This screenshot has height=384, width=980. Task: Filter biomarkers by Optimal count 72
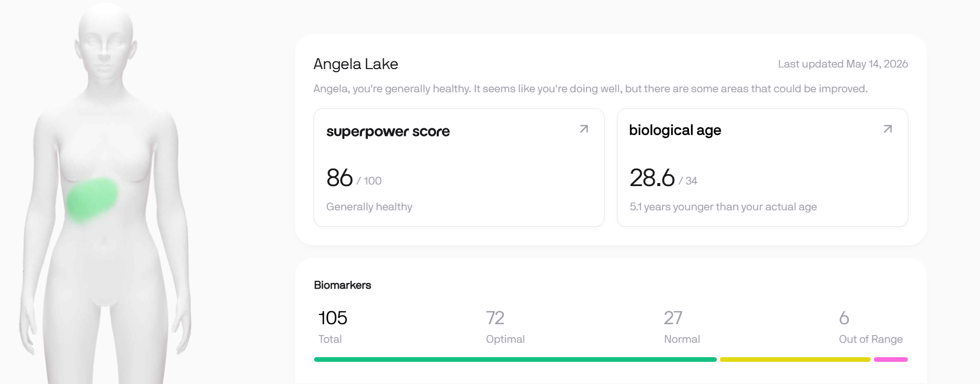(505, 327)
